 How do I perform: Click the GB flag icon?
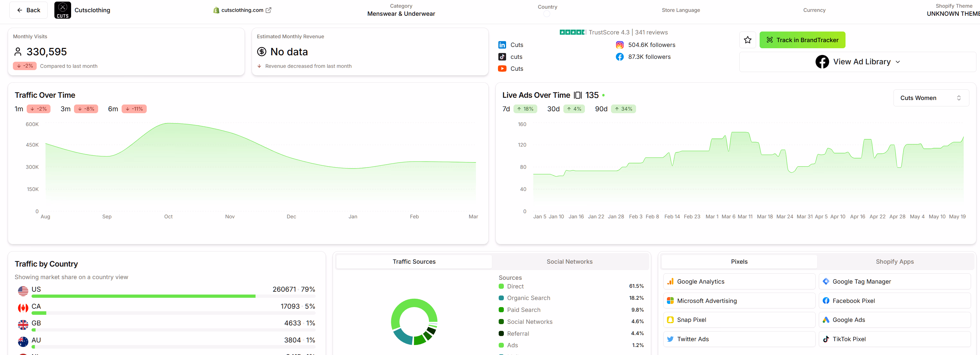point(23,325)
